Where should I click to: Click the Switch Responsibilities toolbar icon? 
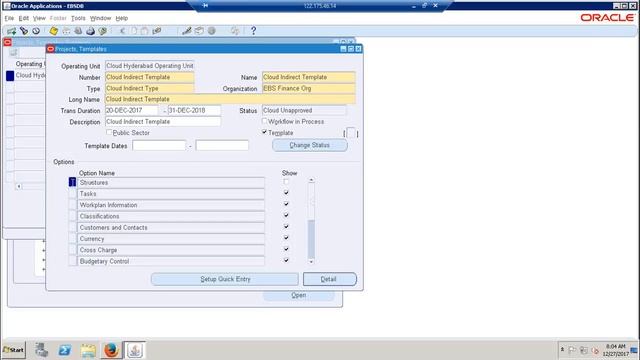(x=78, y=31)
